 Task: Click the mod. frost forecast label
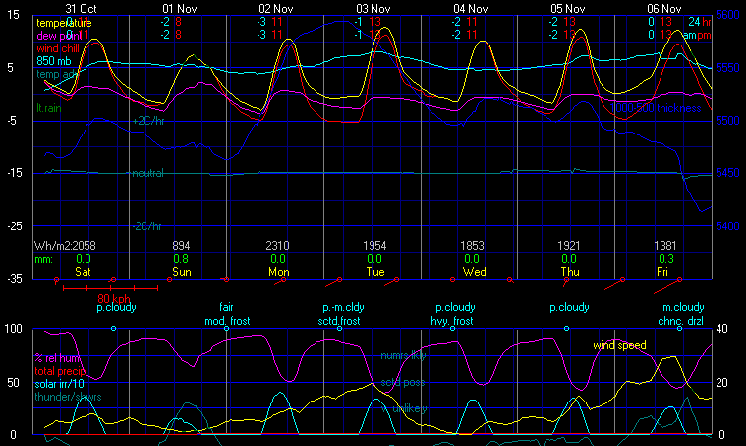tap(227, 321)
